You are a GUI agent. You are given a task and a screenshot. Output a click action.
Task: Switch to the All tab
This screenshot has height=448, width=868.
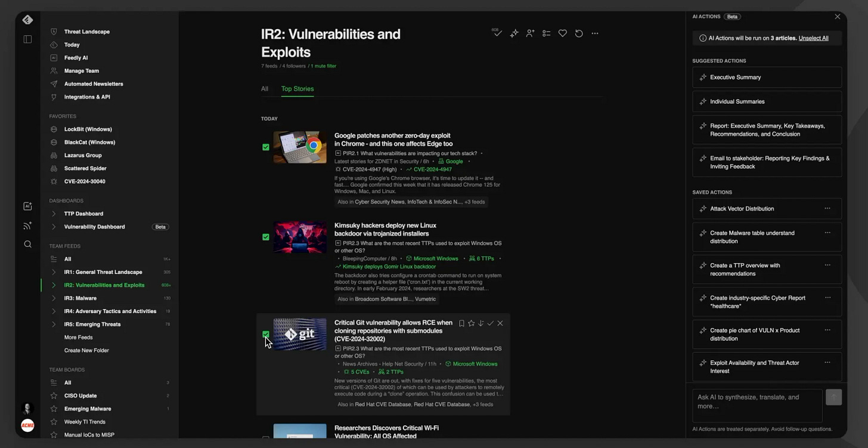[x=265, y=89]
